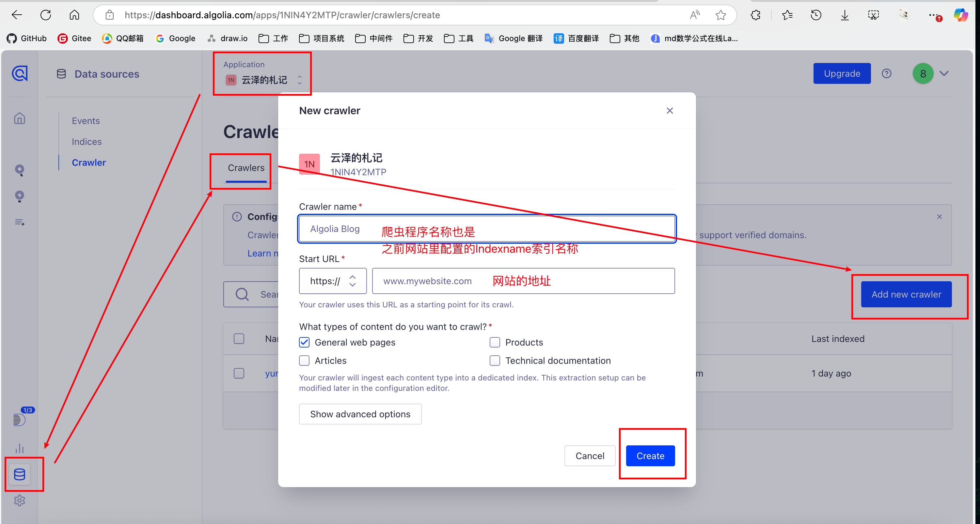Open the Search pin icon in sidebar
This screenshot has width=980, height=524.
point(19,170)
